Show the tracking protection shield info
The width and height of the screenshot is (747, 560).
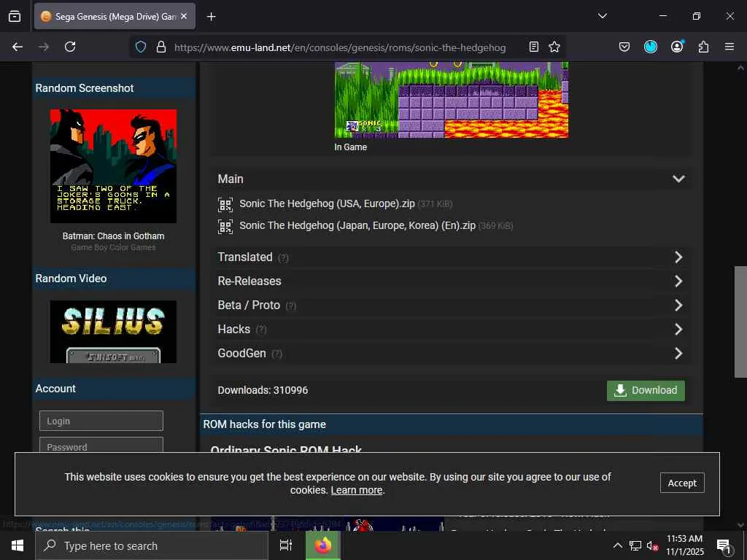coord(141,47)
